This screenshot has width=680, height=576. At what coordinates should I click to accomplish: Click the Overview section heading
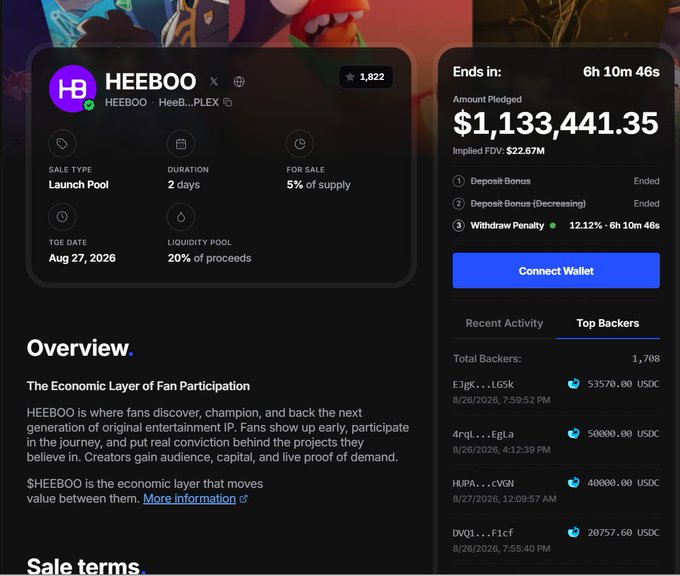tap(80, 348)
